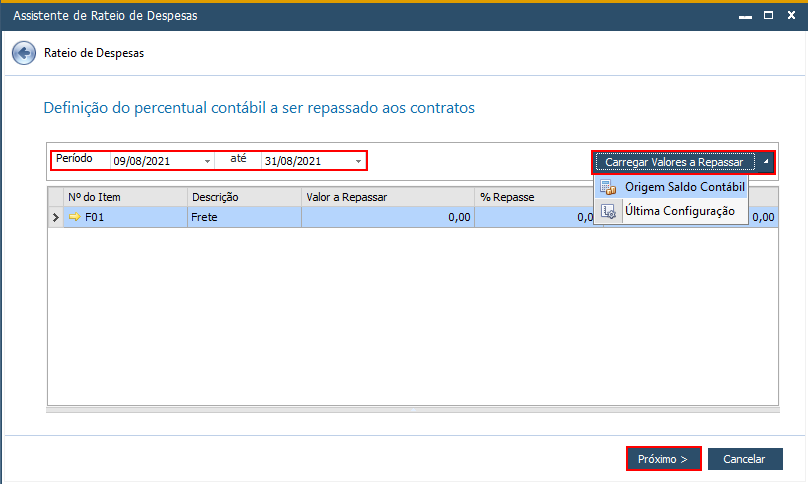Click the Origem Saldo Contábil calculator icon
The width and height of the screenshot is (808, 484).
[608, 187]
